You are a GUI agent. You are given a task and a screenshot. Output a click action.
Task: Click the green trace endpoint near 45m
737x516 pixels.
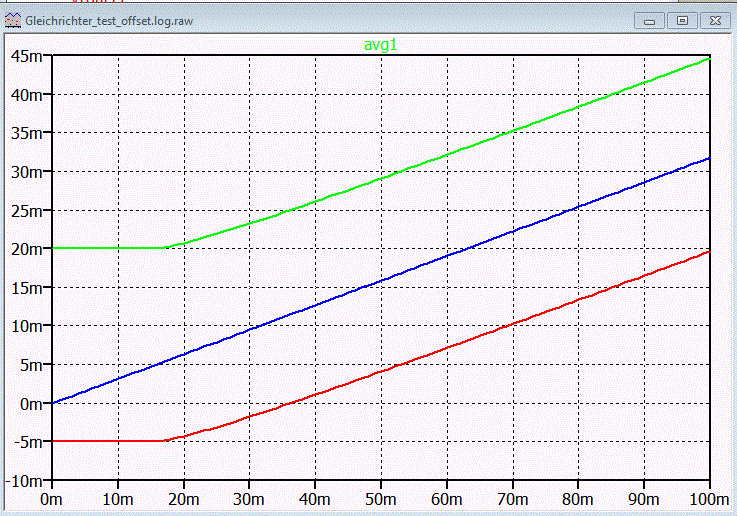tap(707, 59)
